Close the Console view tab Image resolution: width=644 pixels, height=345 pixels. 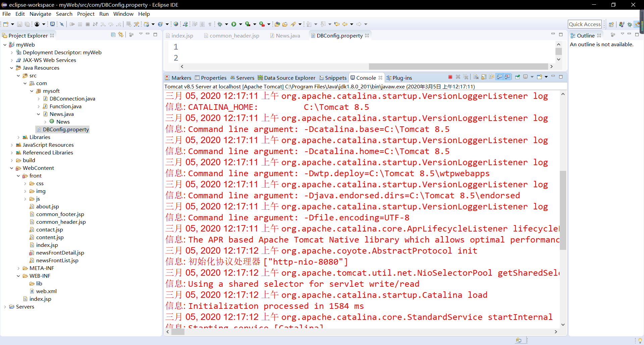click(380, 78)
